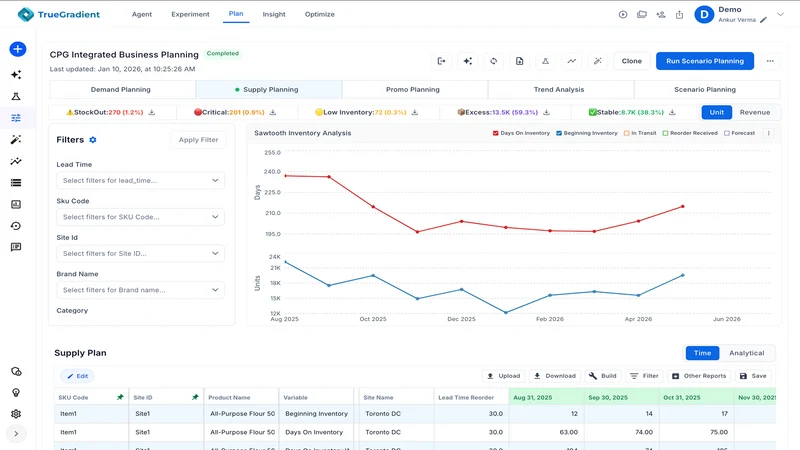Enable the In Transit checkbox

click(627, 133)
